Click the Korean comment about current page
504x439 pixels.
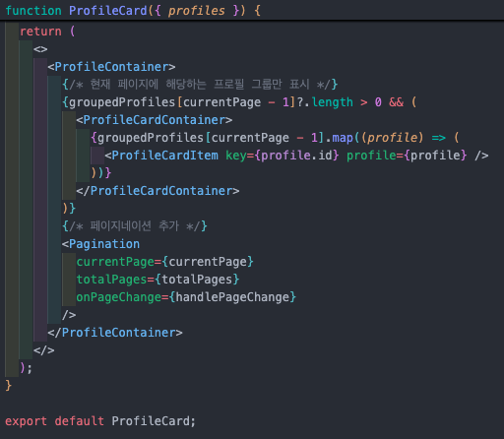(x=200, y=85)
